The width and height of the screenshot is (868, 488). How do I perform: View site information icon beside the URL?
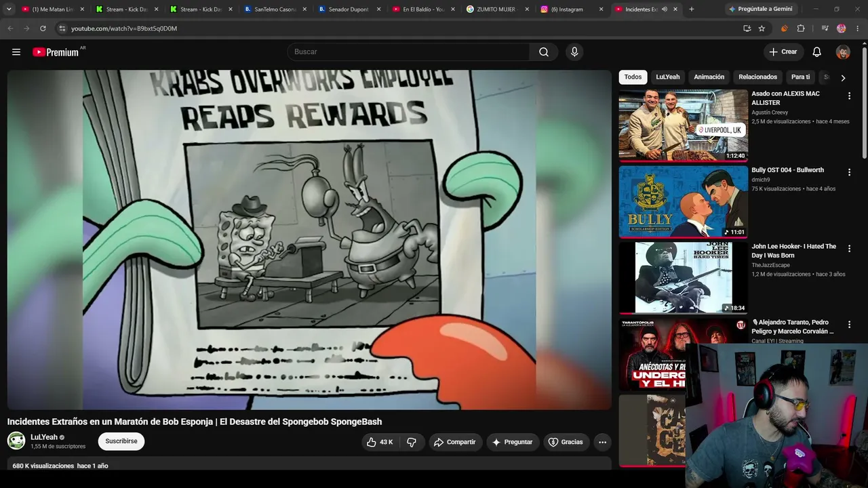[62, 28]
